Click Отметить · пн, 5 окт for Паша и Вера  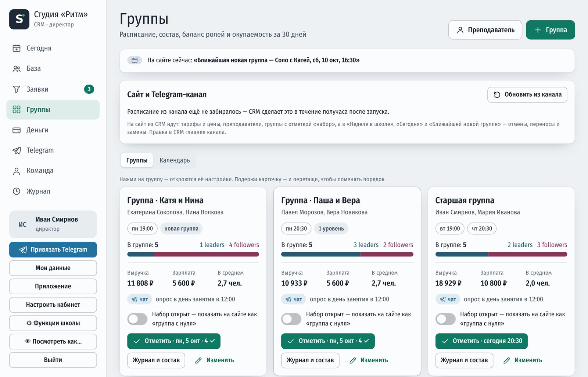pos(328,341)
